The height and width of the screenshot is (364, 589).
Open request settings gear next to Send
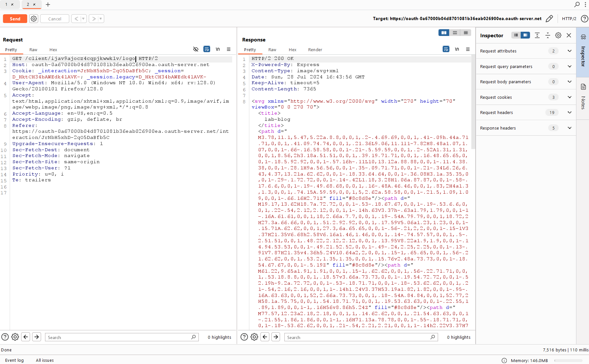[x=34, y=19]
